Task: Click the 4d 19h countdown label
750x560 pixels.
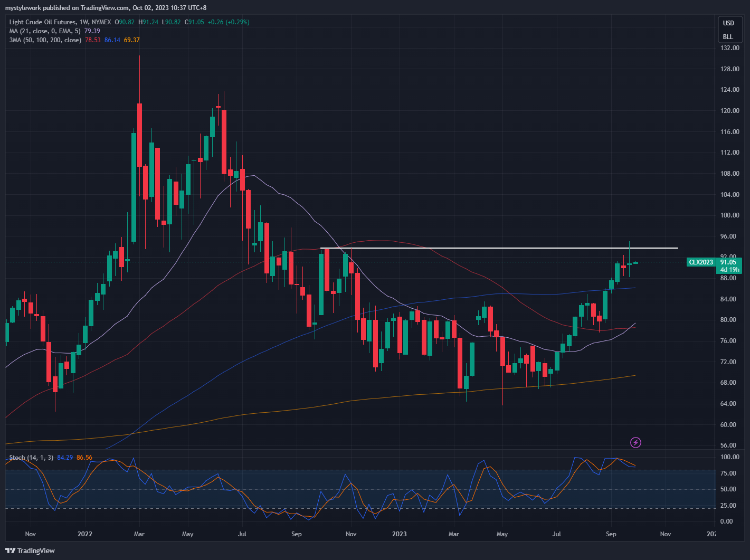Action: click(730, 270)
